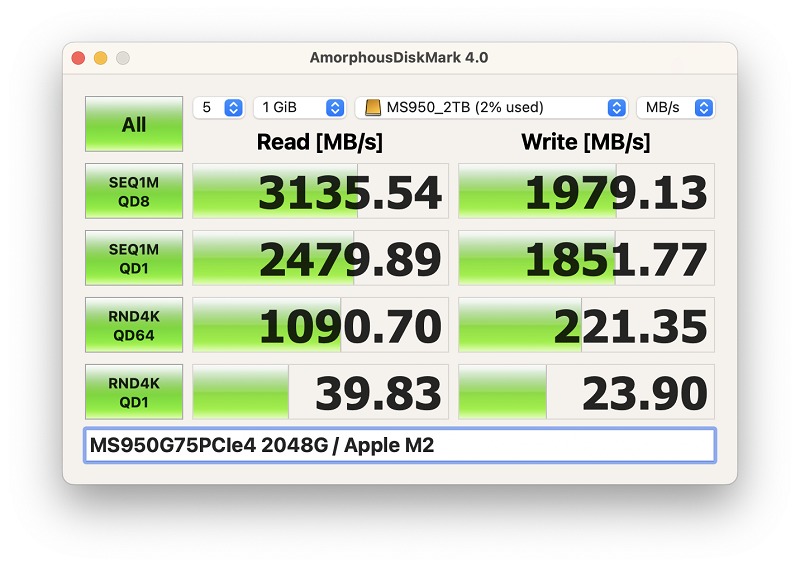Close the AmorphousDiskMark window with red button

[78, 58]
